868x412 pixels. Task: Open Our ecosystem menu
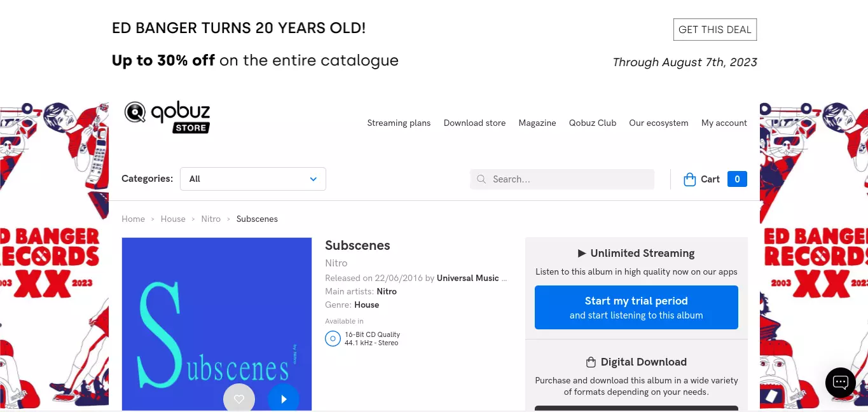click(659, 123)
